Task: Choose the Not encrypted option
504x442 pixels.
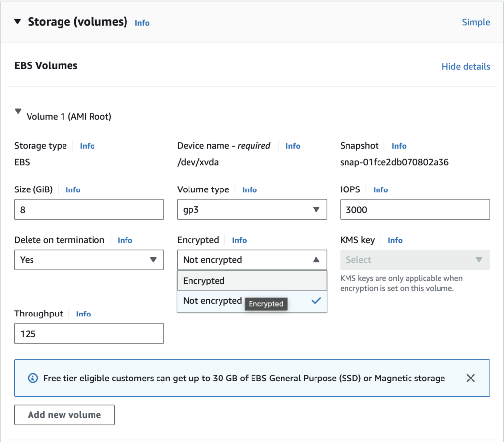Action: click(213, 301)
